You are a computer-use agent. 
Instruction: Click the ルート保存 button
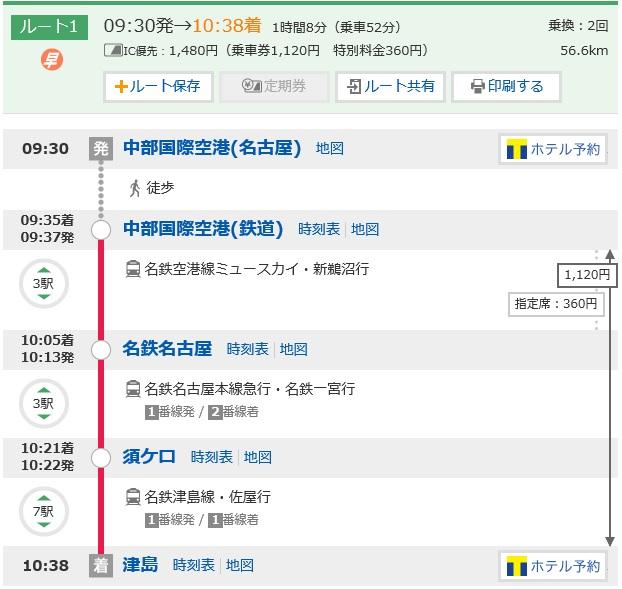pyautogui.click(x=158, y=86)
